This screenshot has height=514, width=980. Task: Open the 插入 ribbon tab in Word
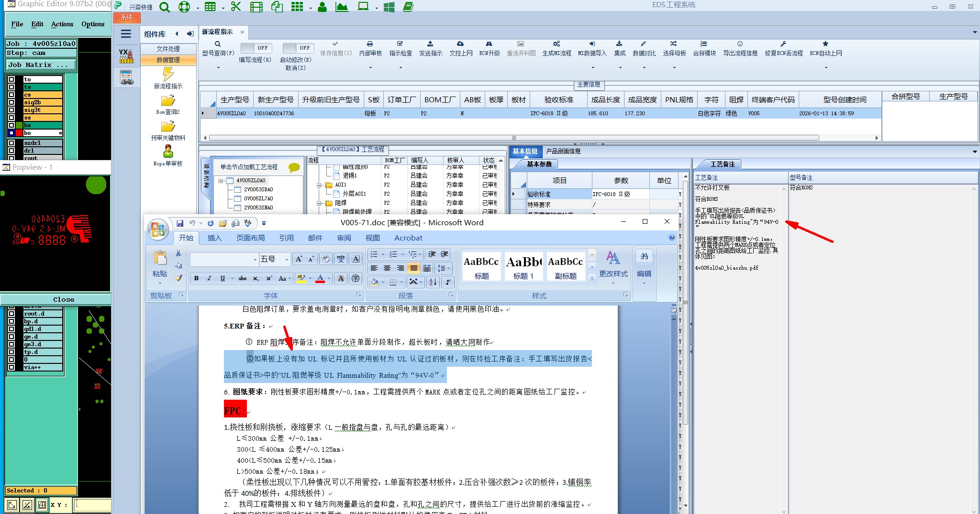click(x=215, y=238)
